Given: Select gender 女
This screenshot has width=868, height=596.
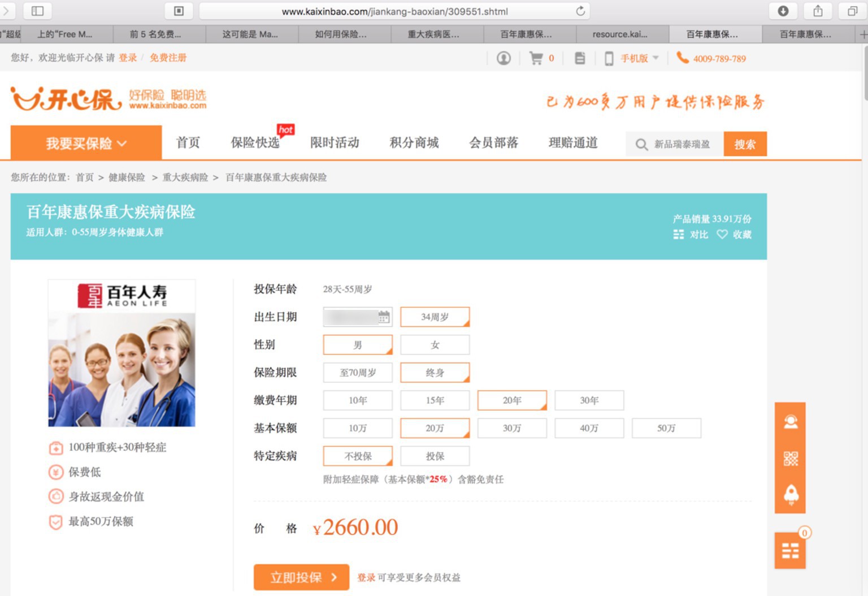Looking at the screenshot, I should (x=435, y=345).
